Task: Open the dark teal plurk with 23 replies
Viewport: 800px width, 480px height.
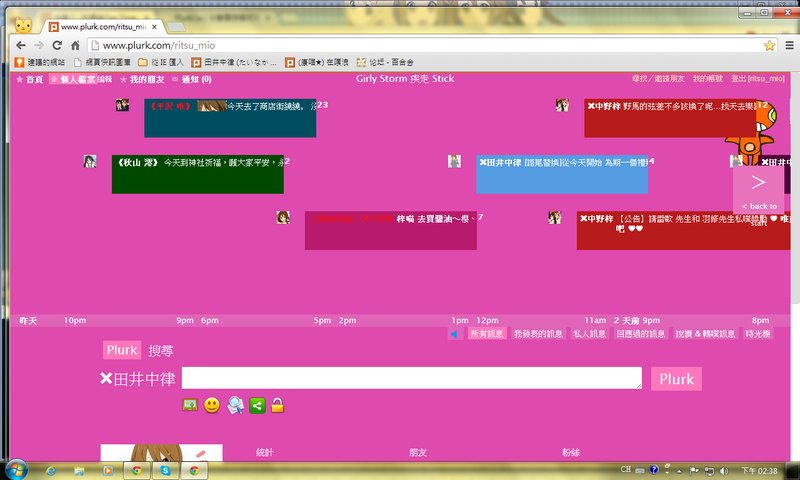Action: click(x=230, y=118)
